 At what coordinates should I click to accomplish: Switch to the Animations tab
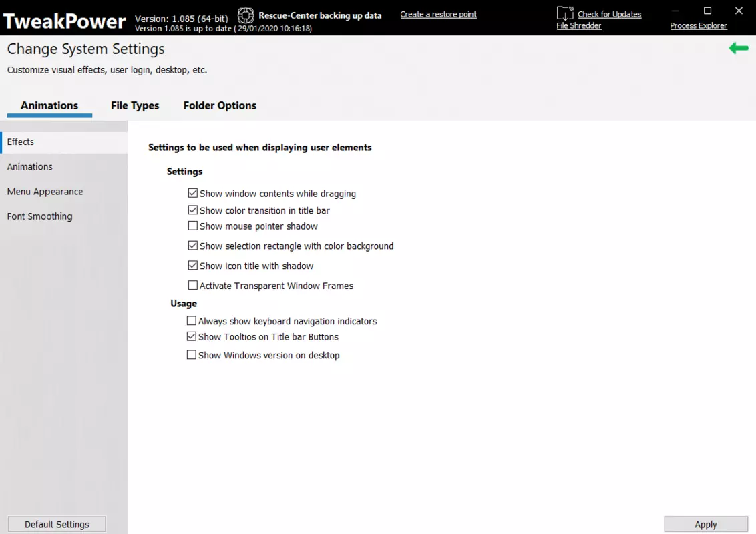point(49,105)
